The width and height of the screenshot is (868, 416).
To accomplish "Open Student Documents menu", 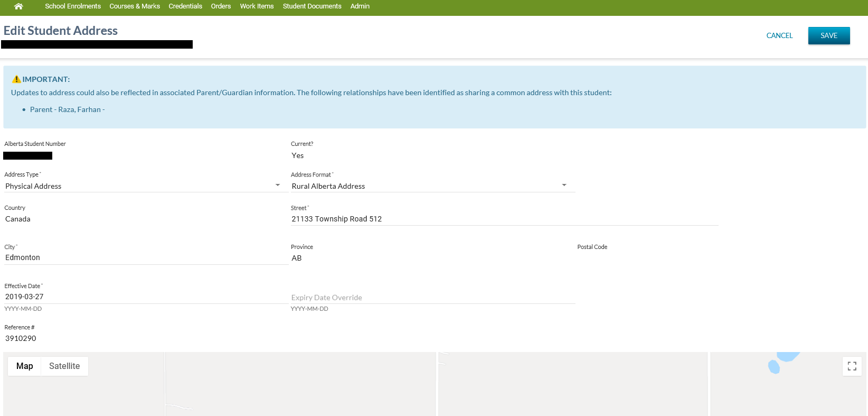I will pos(312,6).
